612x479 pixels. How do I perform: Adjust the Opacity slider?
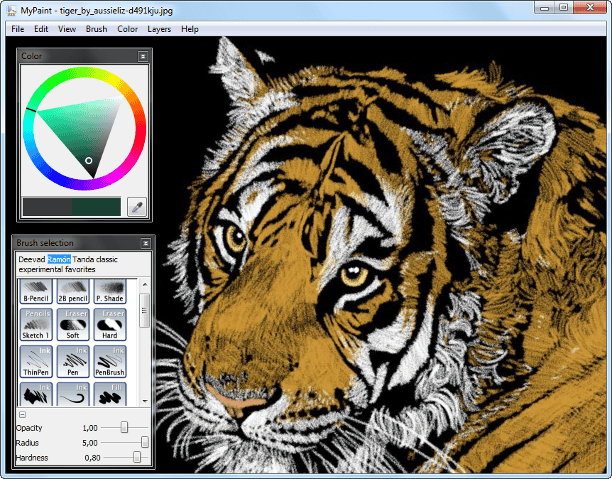(125, 427)
